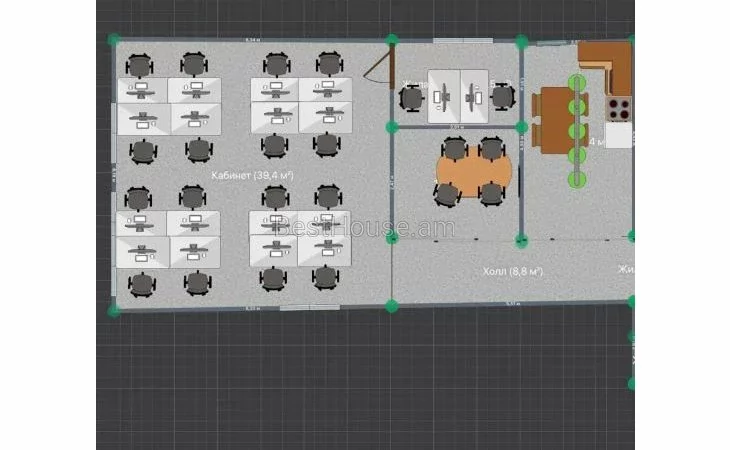This screenshot has height=450, width=730.
Task: Select topmost green chair at dining table
Action: pyautogui.click(x=577, y=82)
